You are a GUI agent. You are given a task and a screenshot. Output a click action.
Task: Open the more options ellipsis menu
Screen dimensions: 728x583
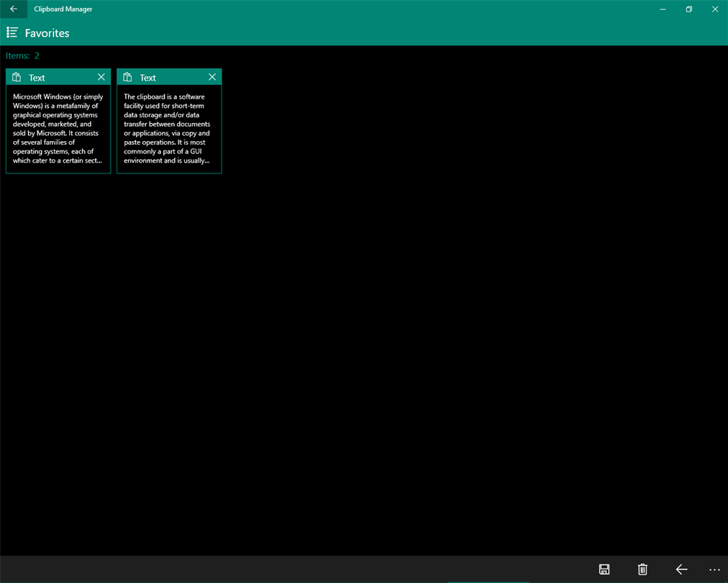pyautogui.click(x=714, y=569)
